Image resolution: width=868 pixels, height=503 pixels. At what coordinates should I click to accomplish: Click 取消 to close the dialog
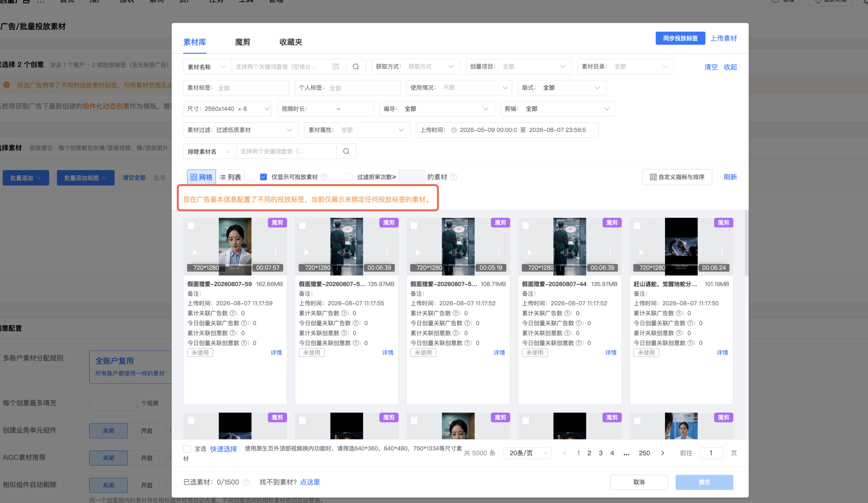[639, 482]
